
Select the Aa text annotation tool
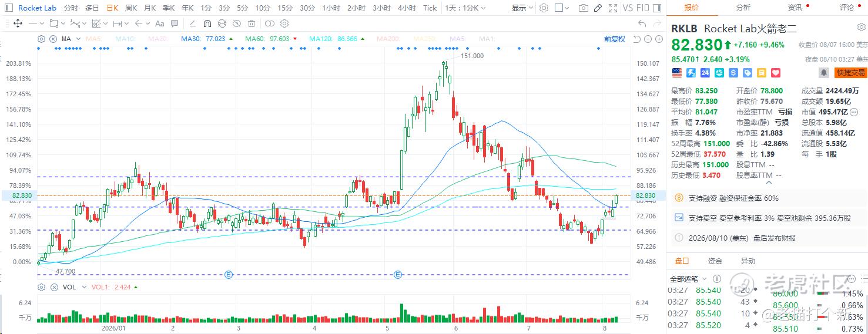click(x=159, y=23)
